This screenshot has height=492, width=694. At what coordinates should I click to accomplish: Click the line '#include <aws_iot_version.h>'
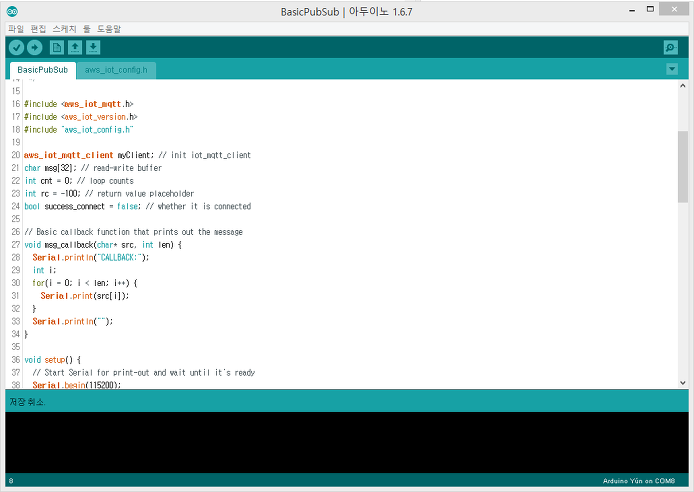click(x=81, y=117)
